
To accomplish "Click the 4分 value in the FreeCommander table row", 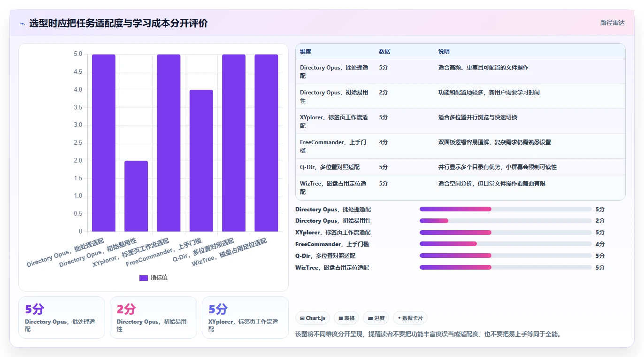I will [x=383, y=142].
